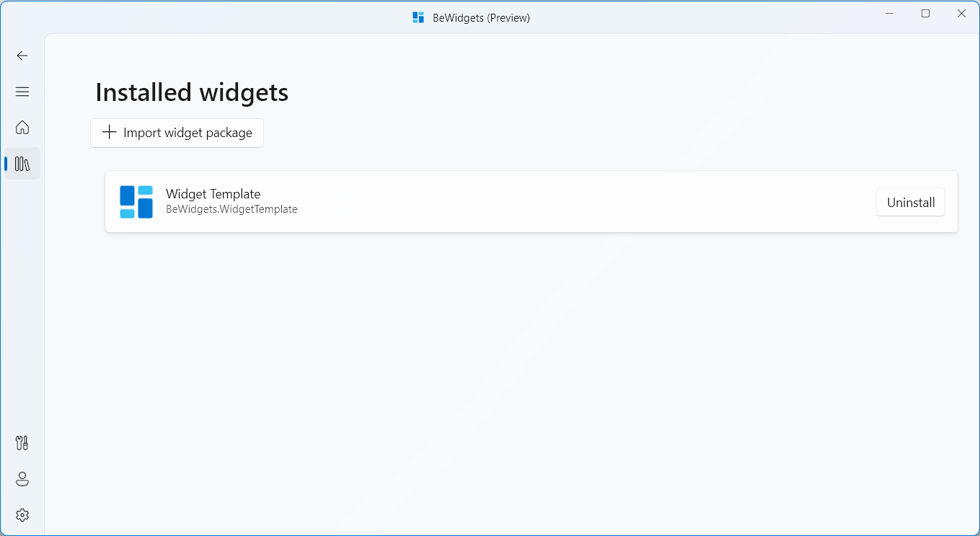The width and height of the screenshot is (980, 536).
Task: Click the plus icon inside Import widget package
Action: point(108,133)
